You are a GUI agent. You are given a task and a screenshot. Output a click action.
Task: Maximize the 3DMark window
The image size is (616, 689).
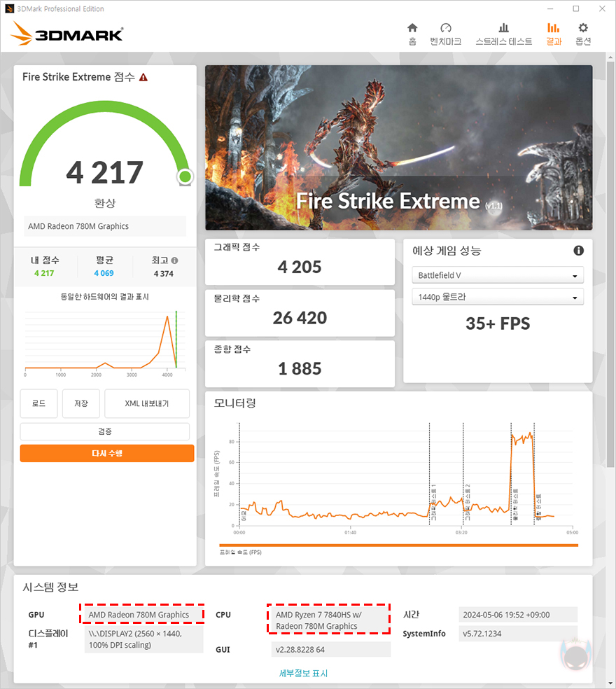(576, 9)
